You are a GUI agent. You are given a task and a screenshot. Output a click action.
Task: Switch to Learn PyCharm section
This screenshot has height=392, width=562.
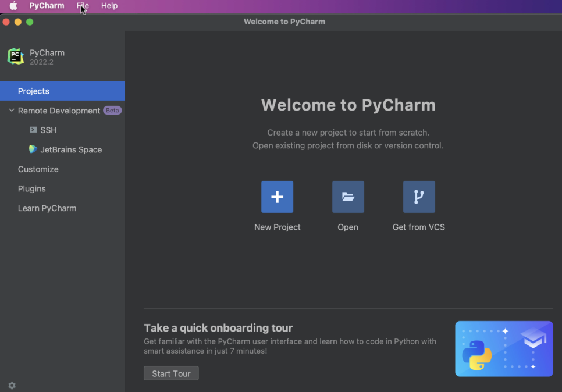47,208
